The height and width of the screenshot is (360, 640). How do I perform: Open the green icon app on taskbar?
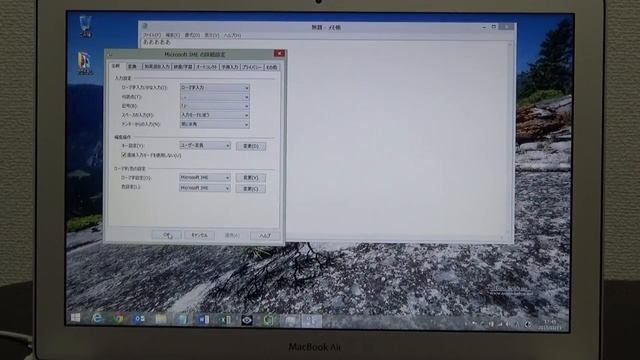[268, 320]
